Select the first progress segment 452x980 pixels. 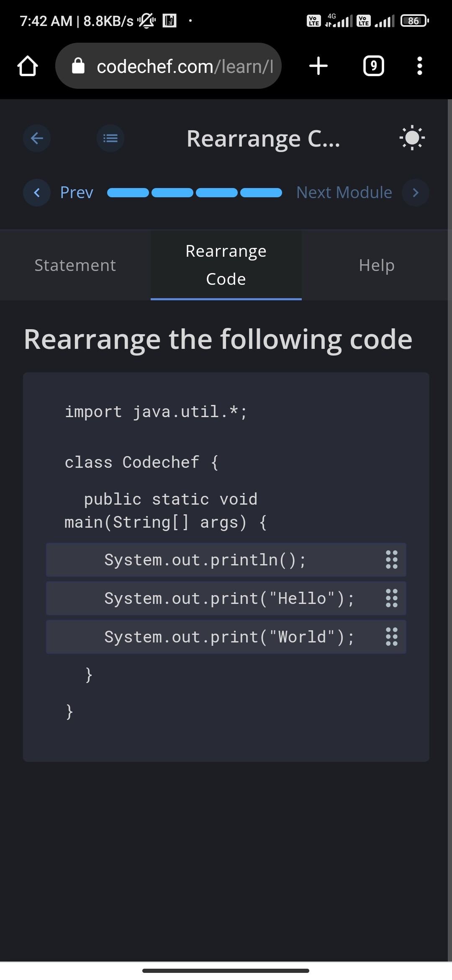point(128,193)
